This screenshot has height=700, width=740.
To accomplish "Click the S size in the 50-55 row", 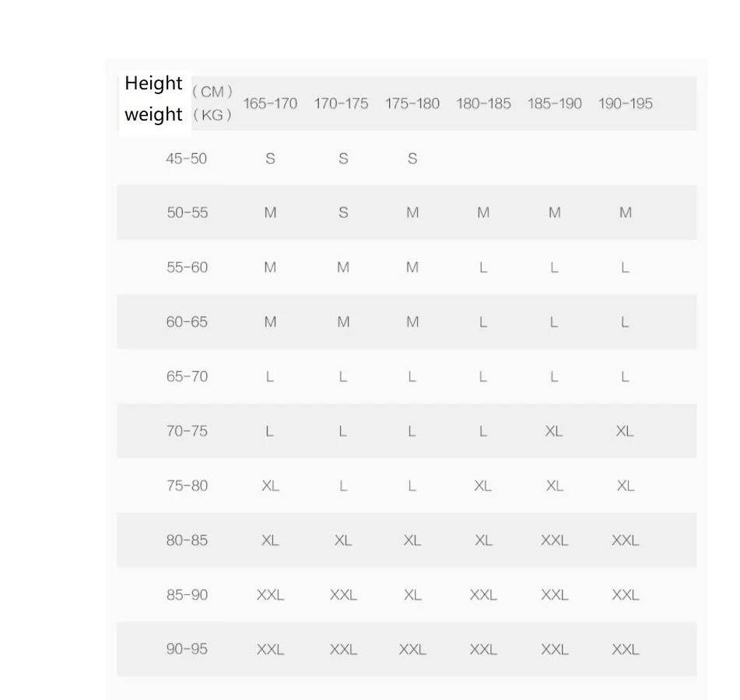I will (343, 213).
